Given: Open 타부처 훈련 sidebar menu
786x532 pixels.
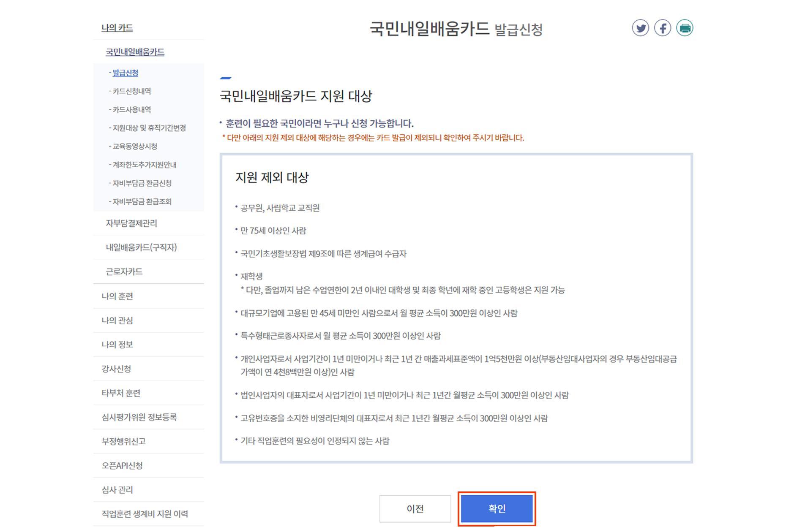Looking at the screenshot, I should 121,393.
